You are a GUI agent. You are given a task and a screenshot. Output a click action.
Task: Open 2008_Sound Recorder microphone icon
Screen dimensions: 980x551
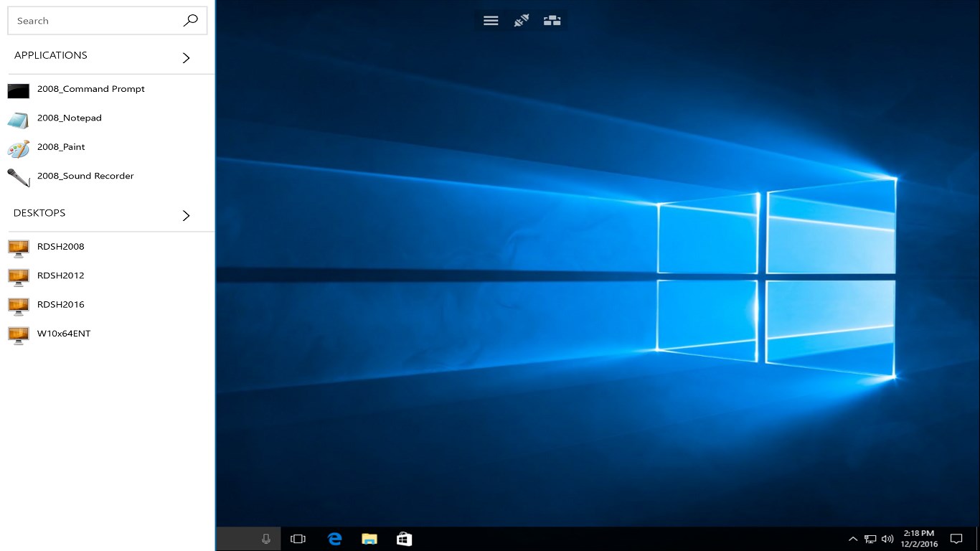pos(19,177)
